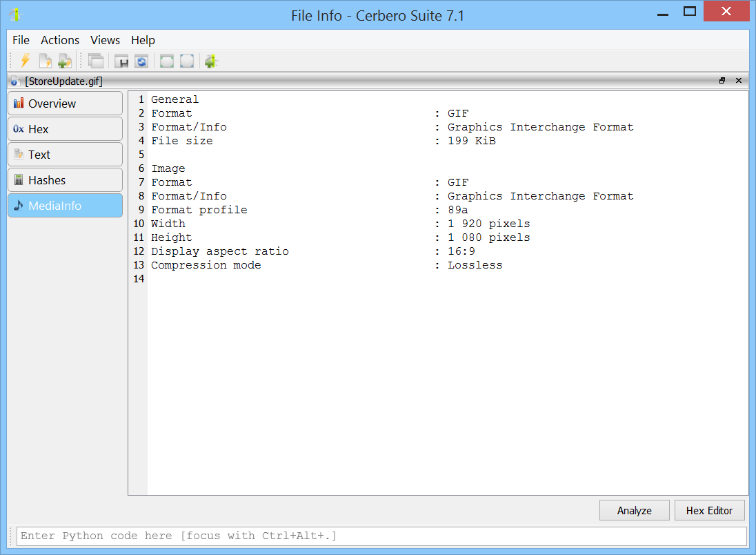The height and width of the screenshot is (555, 756).
Task: Click the lightning bolt toolbar icon
Action: 25,61
